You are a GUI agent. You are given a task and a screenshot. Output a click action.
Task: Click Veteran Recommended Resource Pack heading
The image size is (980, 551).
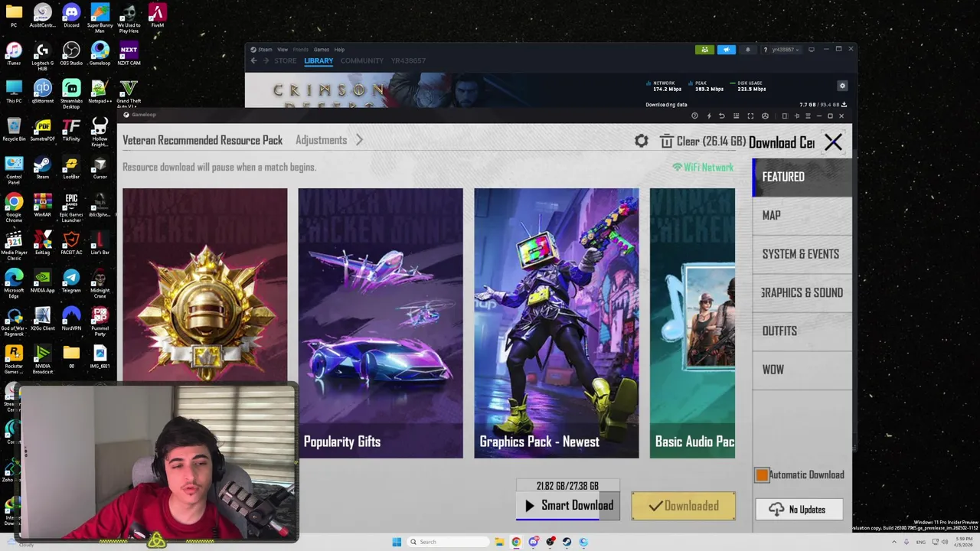click(203, 140)
